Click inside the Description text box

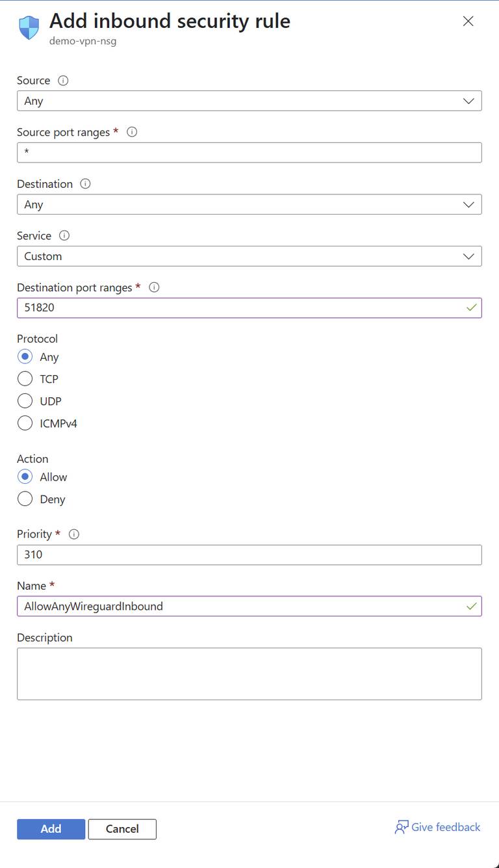(249, 673)
